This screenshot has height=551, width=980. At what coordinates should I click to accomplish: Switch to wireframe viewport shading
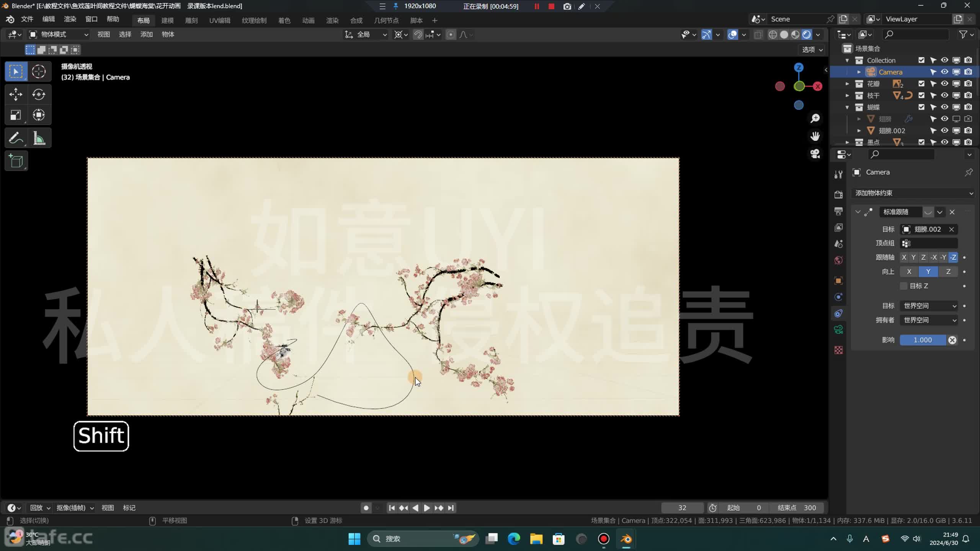coord(773,34)
